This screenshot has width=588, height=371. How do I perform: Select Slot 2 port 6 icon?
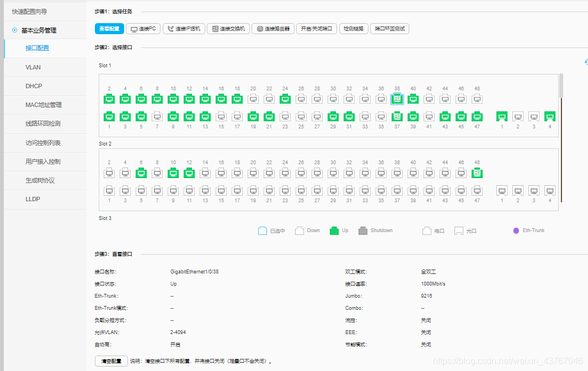tap(141, 173)
